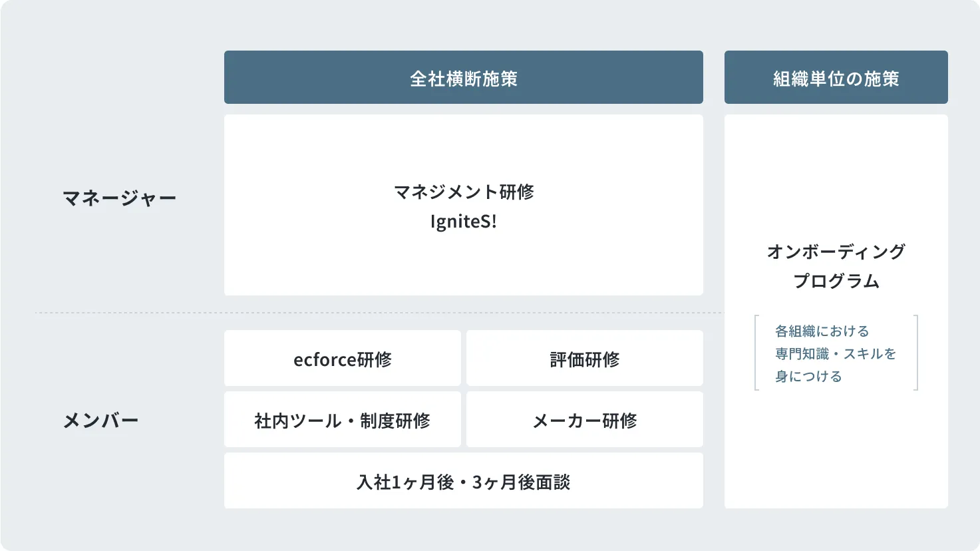Click the メンバー row label
This screenshot has width=980, height=551.
pos(100,421)
